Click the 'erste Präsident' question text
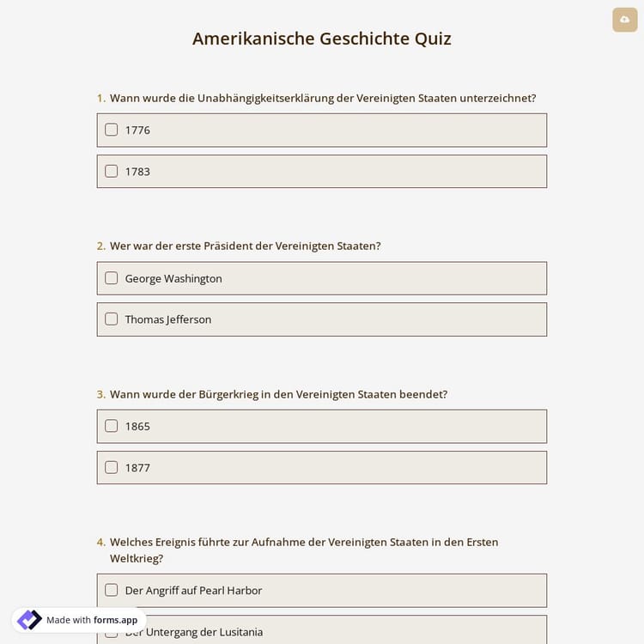Image resolution: width=644 pixels, height=644 pixels. (x=245, y=246)
